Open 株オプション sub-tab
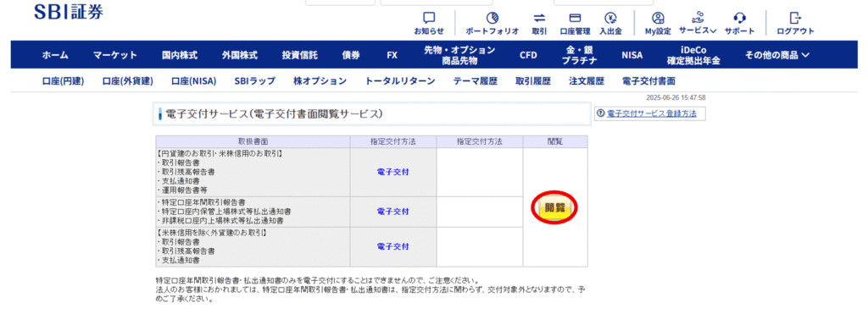Screen dimensions: 868x314 click(320, 81)
